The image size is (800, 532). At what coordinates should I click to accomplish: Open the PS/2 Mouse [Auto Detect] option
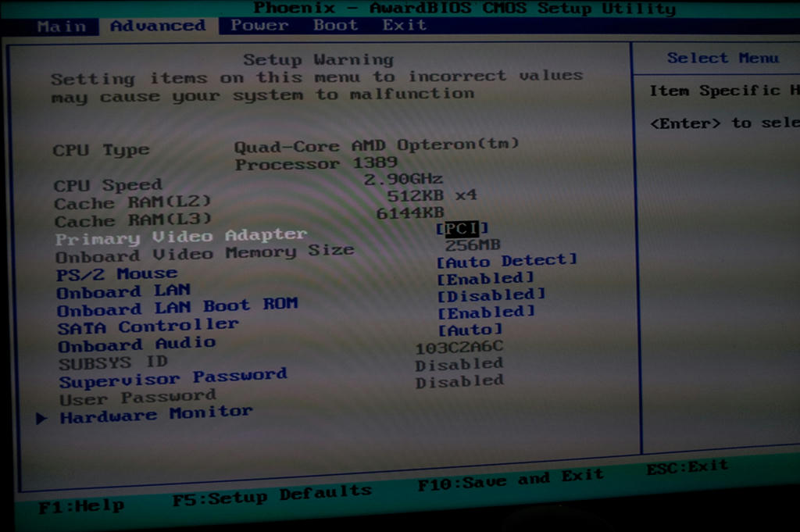[x=506, y=261]
